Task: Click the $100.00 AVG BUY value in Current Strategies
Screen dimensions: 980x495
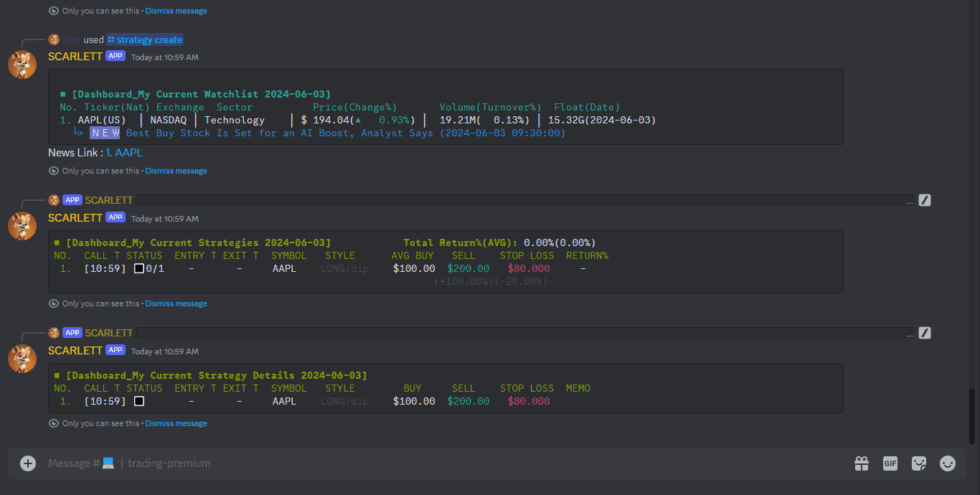Action: (x=414, y=268)
